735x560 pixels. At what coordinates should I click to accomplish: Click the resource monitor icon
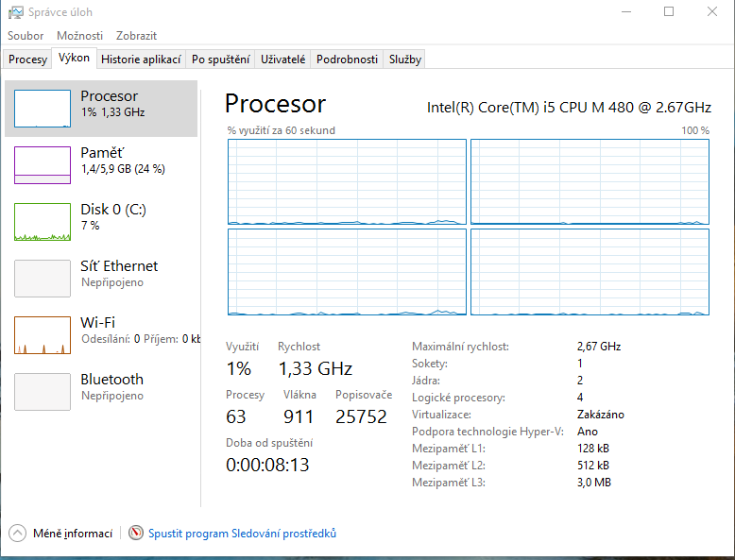point(136,534)
